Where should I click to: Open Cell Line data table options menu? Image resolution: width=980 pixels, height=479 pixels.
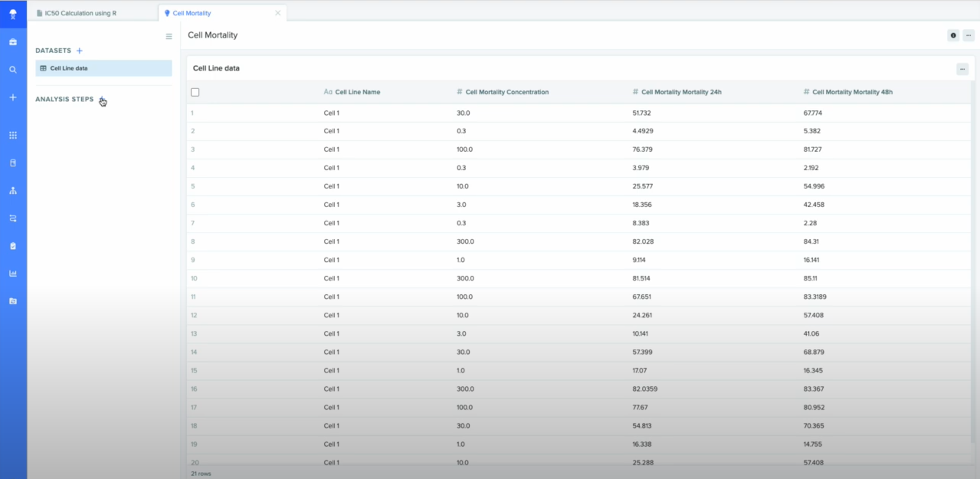point(962,69)
